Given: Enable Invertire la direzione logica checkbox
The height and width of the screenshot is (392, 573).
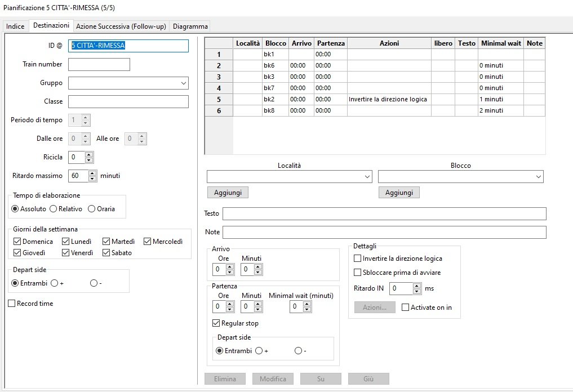Looking at the screenshot, I should [357, 259].
